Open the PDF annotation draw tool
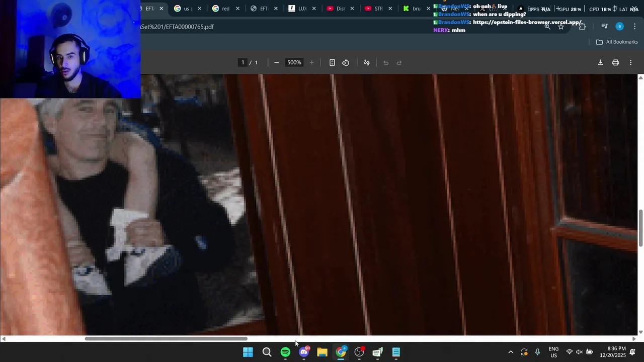644x362 pixels. pyautogui.click(x=367, y=62)
